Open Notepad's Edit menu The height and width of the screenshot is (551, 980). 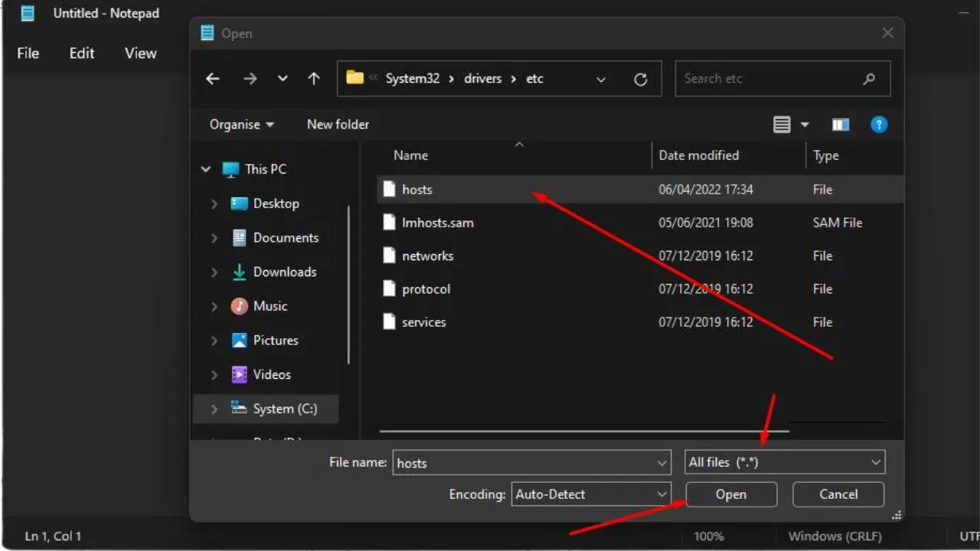pos(82,53)
